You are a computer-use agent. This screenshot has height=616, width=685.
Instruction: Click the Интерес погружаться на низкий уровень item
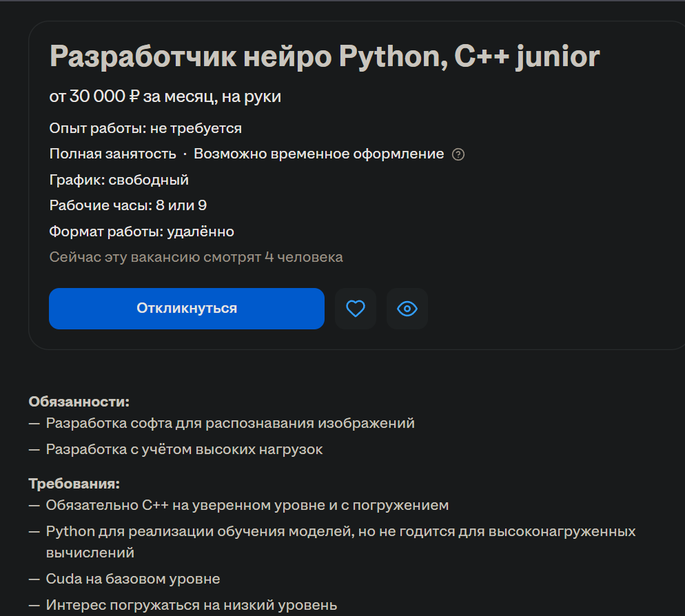click(x=192, y=605)
